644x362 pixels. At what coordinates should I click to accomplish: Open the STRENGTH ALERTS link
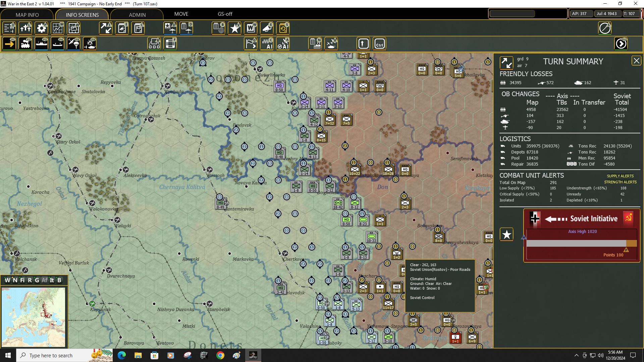(620, 182)
